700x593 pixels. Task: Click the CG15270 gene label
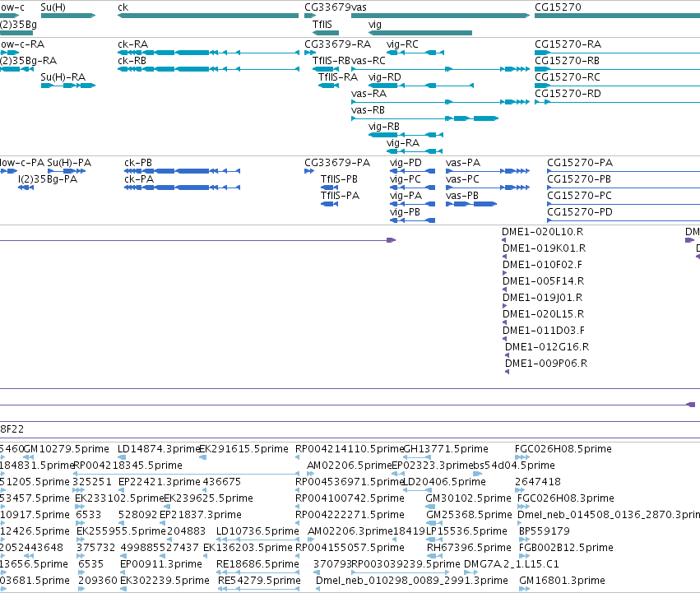coord(558,7)
